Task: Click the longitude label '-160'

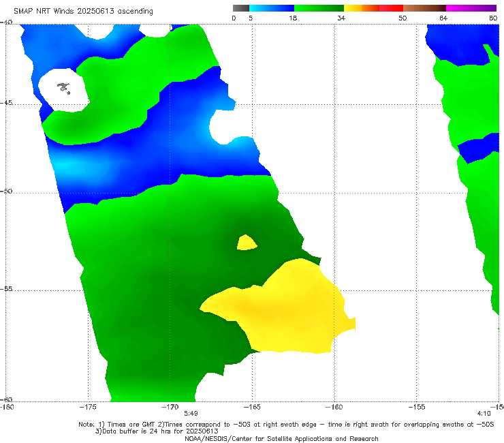Action: pos(334,407)
